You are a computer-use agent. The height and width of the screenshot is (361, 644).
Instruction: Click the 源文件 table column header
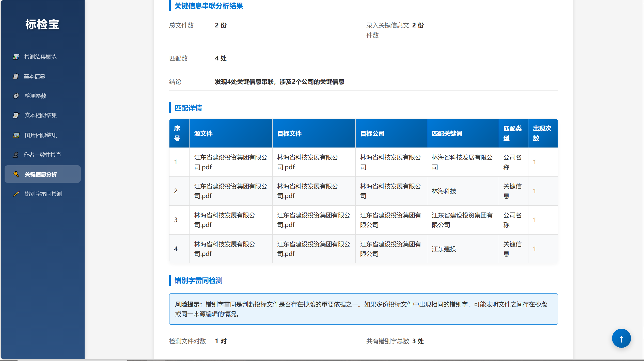pyautogui.click(x=203, y=133)
